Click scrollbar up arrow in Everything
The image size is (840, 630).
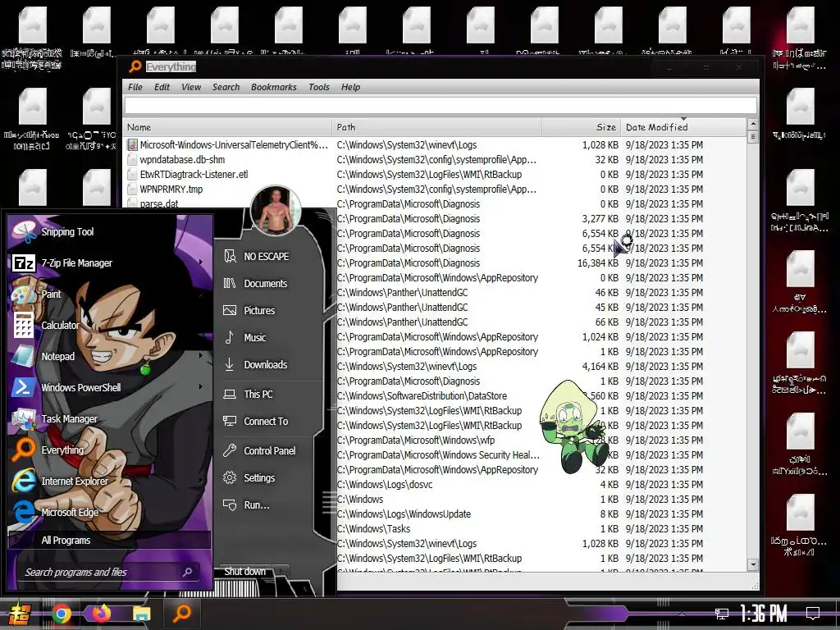(x=753, y=125)
